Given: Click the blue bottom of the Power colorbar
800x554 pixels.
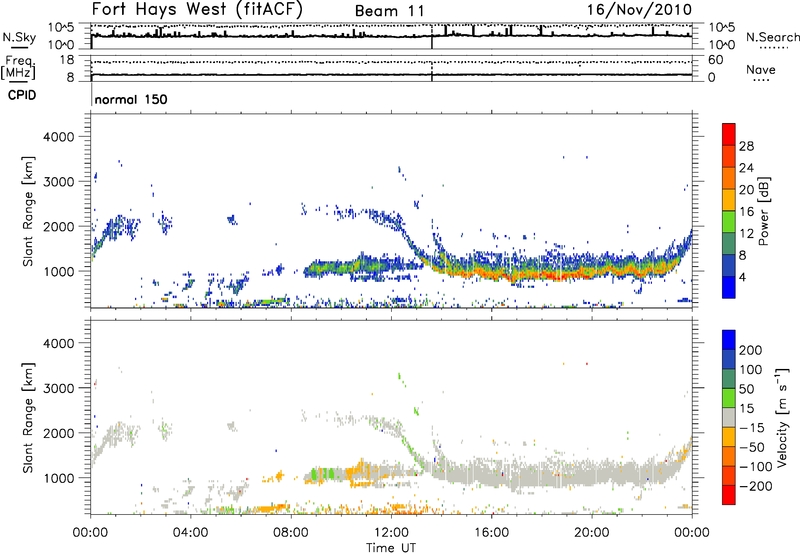Looking at the screenshot, I should [x=729, y=287].
